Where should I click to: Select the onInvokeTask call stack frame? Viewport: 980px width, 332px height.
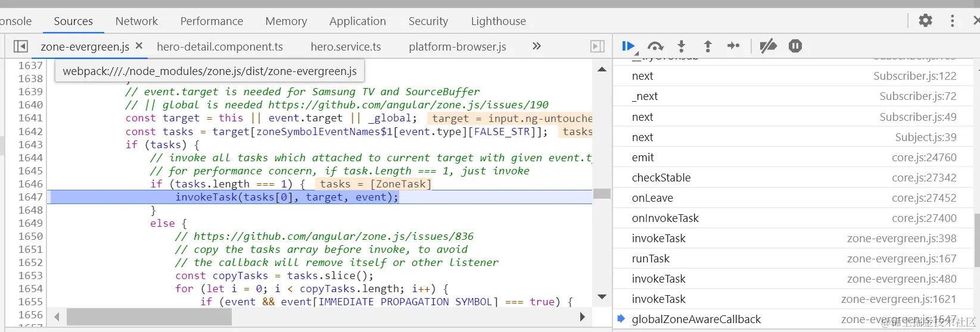coord(793,218)
